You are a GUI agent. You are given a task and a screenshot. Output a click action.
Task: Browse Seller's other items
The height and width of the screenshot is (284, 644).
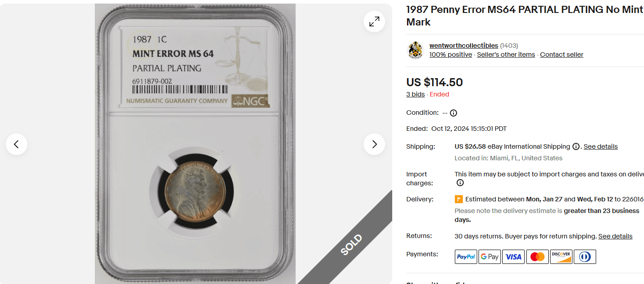[506, 54]
